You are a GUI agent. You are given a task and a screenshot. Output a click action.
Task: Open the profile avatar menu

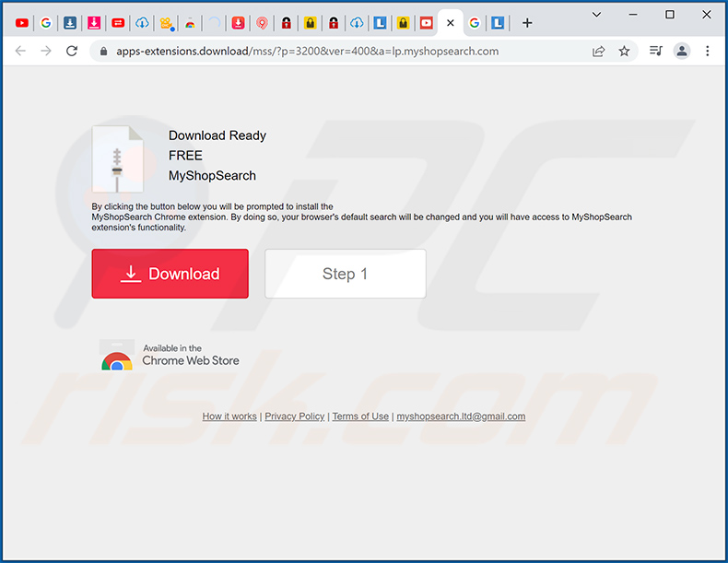click(x=682, y=51)
